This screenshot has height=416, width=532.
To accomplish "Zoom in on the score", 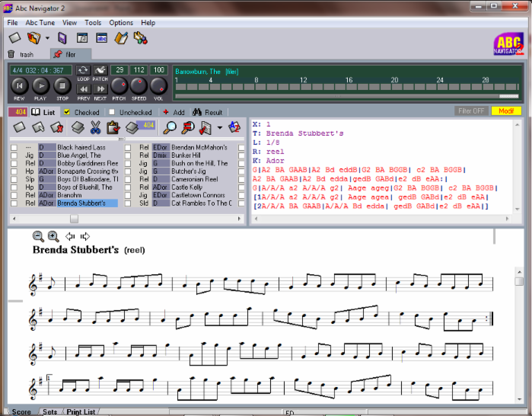I will click(53, 237).
